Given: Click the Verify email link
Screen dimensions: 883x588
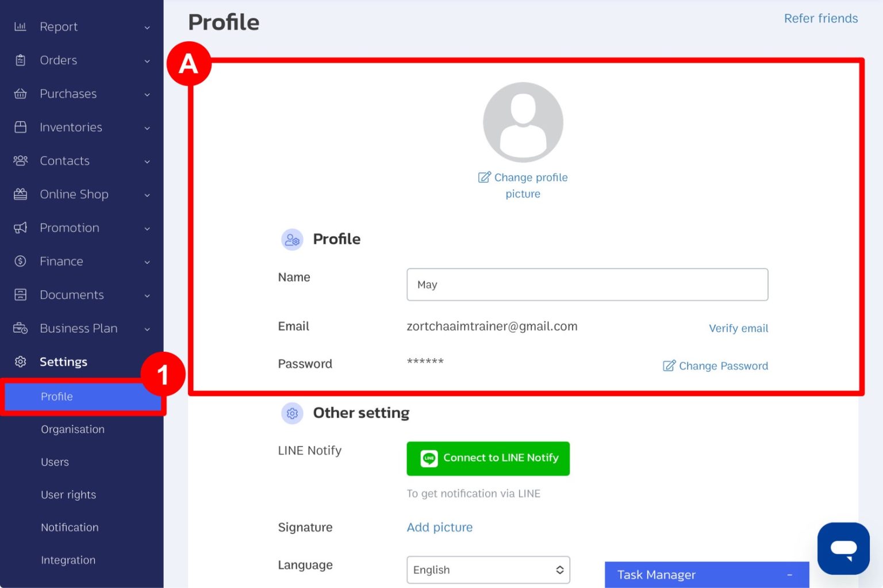Looking at the screenshot, I should 738,328.
